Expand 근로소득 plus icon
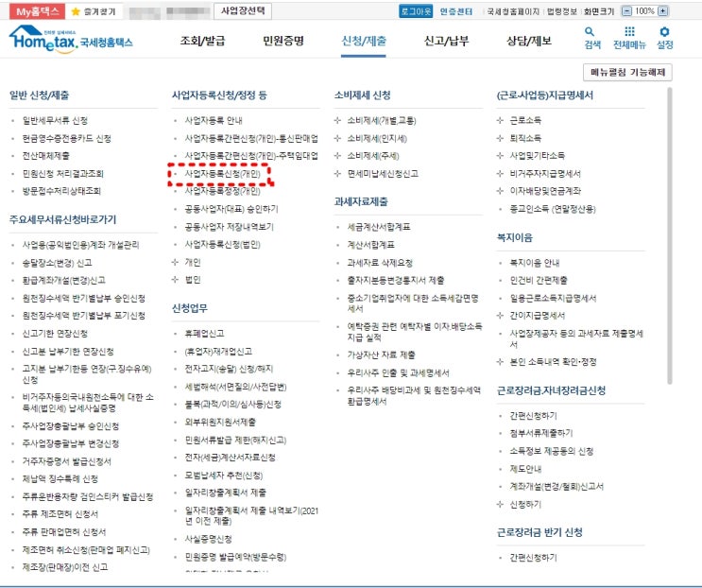The image size is (702, 588). click(x=500, y=120)
